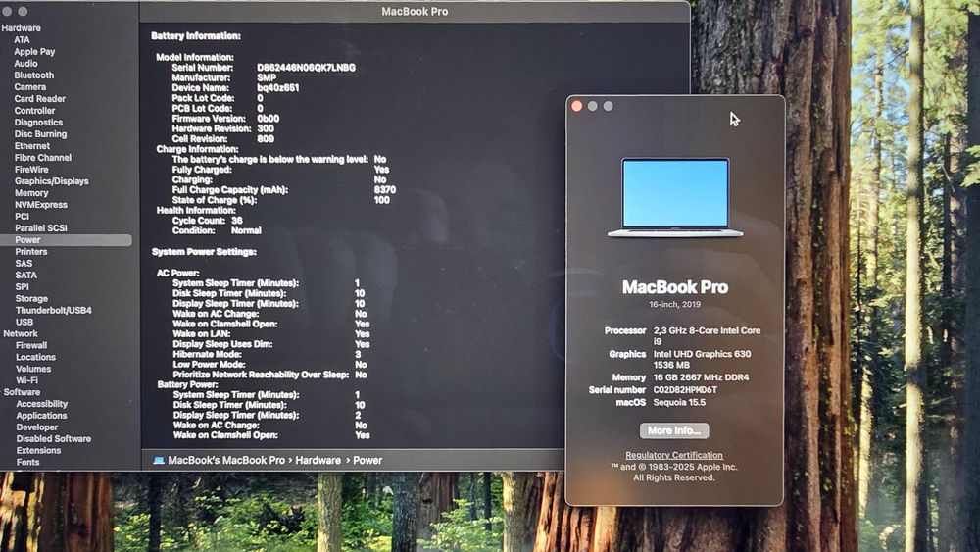The height and width of the screenshot is (552, 980).
Task: Click the 16-inch, 2019 model text
Action: tap(675, 305)
